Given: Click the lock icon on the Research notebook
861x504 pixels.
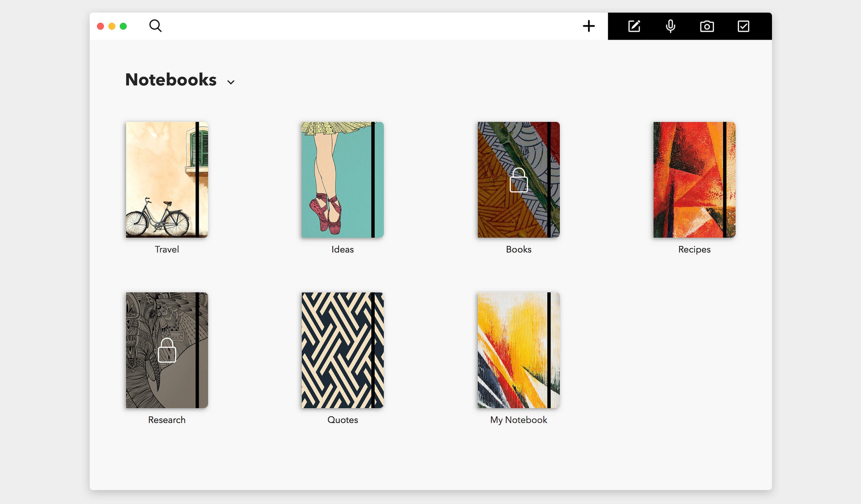Looking at the screenshot, I should [x=167, y=350].
